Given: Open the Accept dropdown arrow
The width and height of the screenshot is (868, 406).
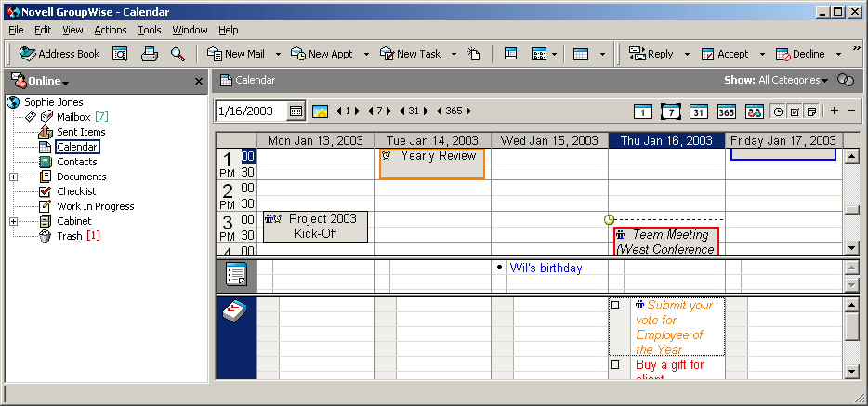Looking at the screenshot, I should click(762, 54).
